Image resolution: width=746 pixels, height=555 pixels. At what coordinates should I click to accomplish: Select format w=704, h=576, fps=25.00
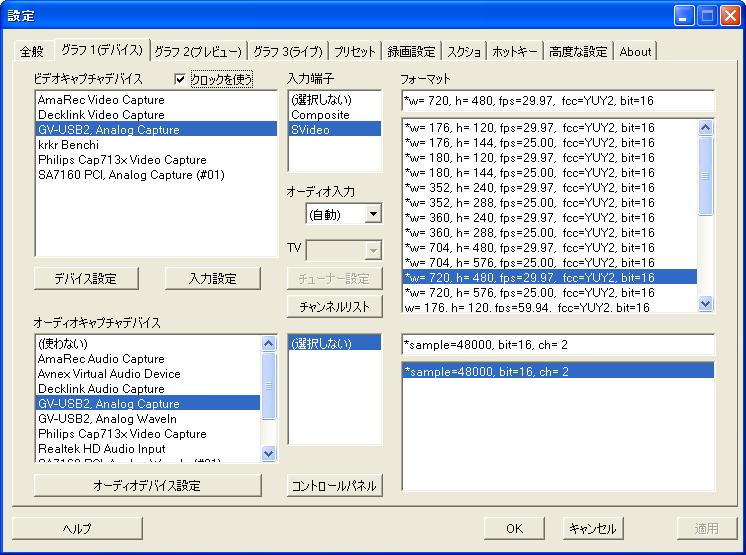[550, 263]
